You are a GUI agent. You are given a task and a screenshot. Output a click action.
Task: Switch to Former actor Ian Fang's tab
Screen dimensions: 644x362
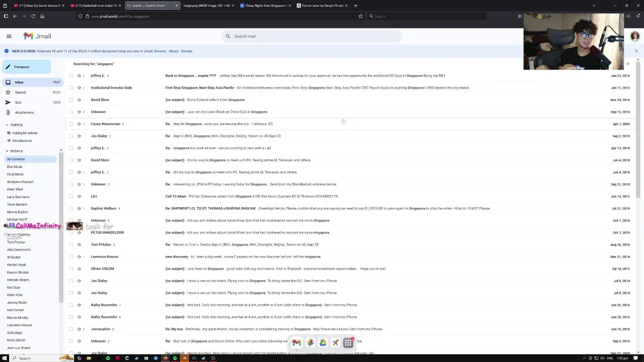(x=321, y=6)
